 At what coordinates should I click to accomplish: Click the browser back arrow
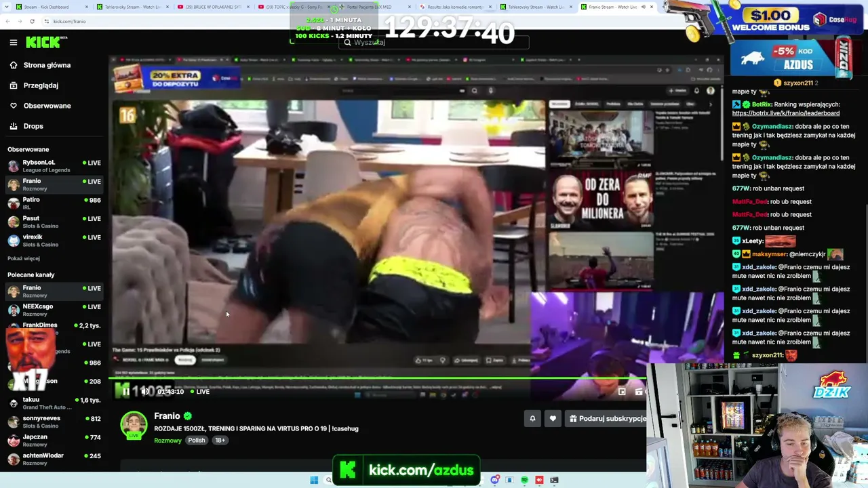pyautogui.click(x=7, y=22)
